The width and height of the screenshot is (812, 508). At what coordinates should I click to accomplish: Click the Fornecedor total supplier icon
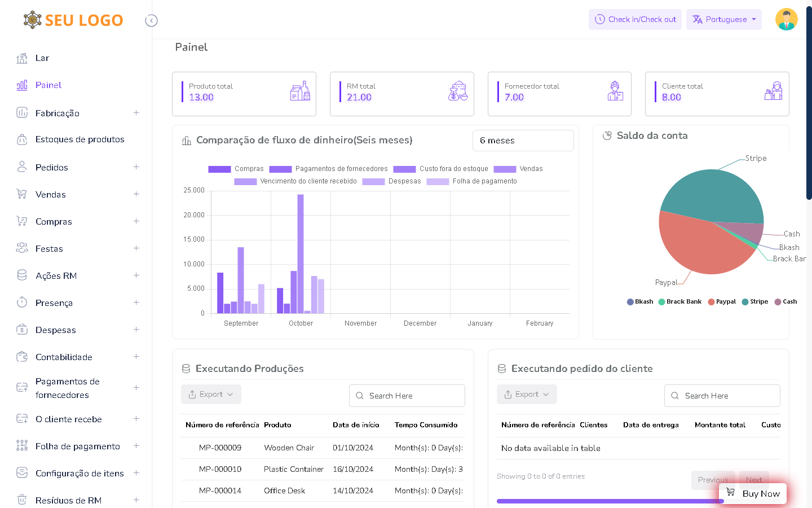click(x=615, y=91)
